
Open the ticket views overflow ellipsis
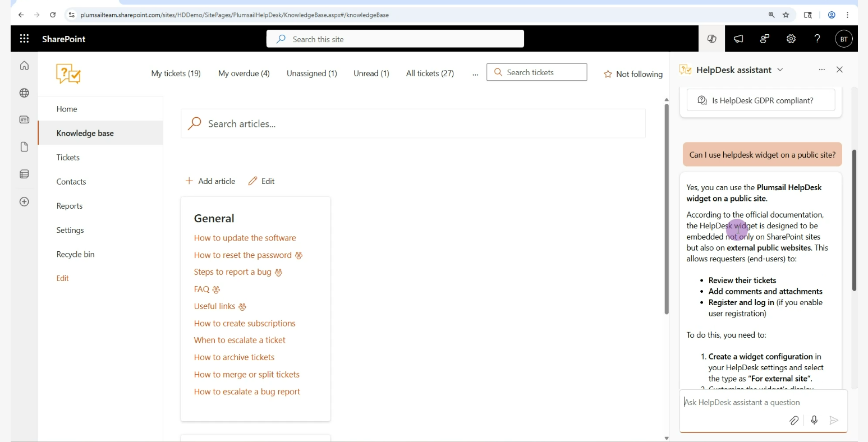475,73
